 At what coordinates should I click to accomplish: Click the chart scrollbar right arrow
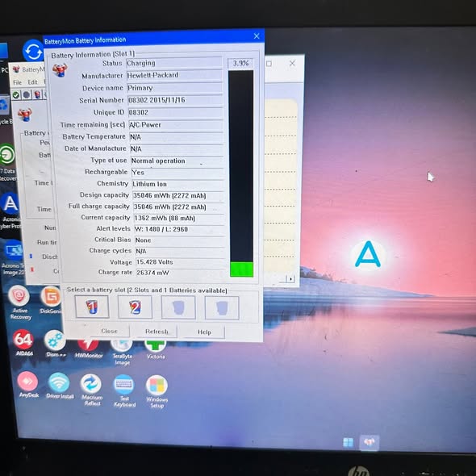tap(290, 278)
